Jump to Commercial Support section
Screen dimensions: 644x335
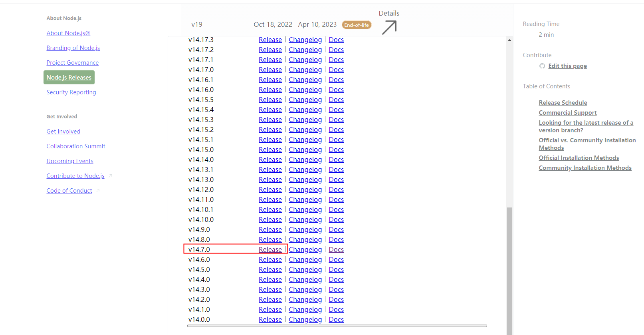click(568, 113)
